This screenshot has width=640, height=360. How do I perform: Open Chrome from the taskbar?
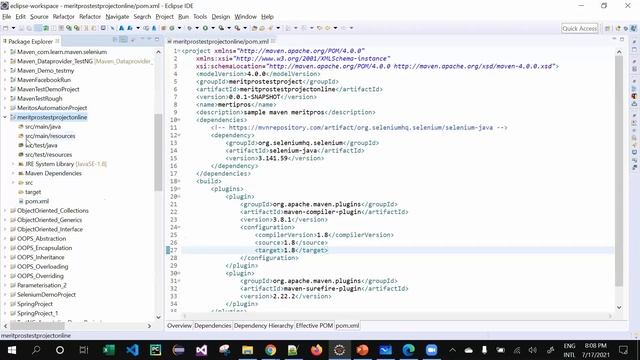click(x=270, y=350)
